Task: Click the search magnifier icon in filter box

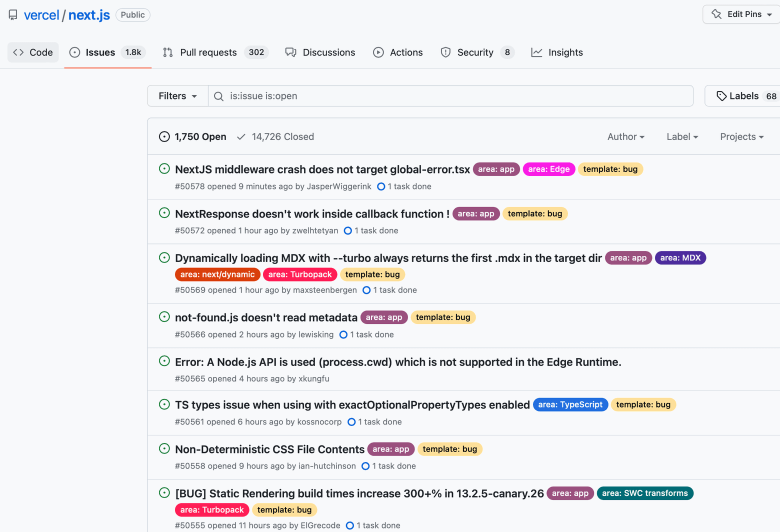Action: (218, 96)
